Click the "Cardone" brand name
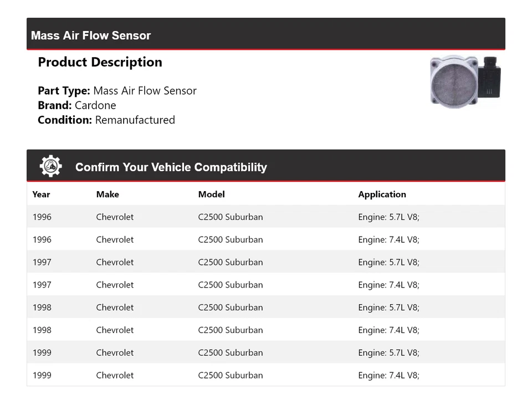 tap(95, 105)
